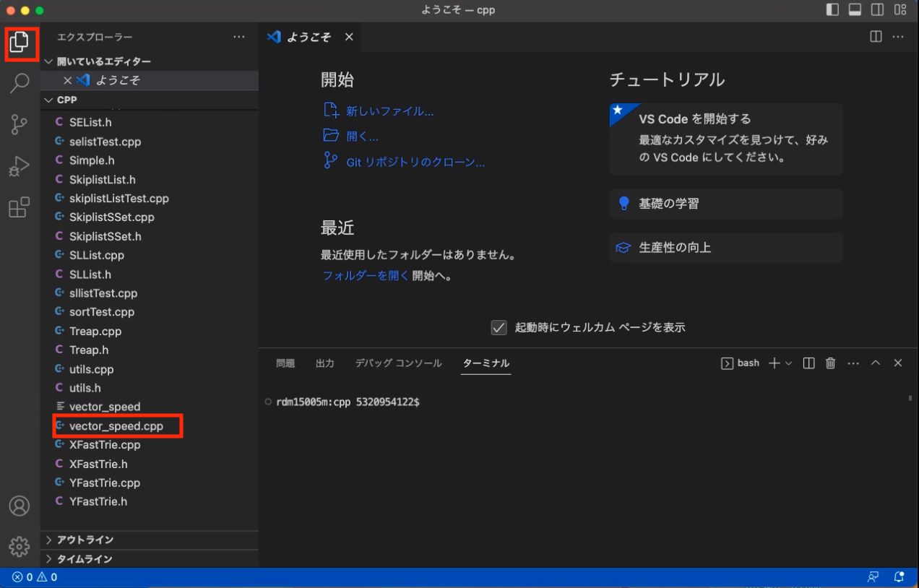This screenshot has width=919, height=588.
Task: Click the フォルダーを開く link
Action: click(x=366, y=275)
